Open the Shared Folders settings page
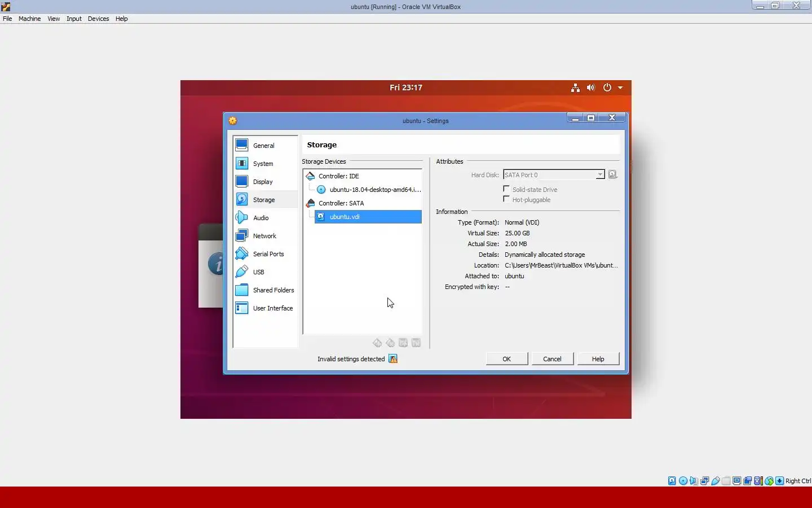Screen dimensions: 812x508 pos(265,290)
